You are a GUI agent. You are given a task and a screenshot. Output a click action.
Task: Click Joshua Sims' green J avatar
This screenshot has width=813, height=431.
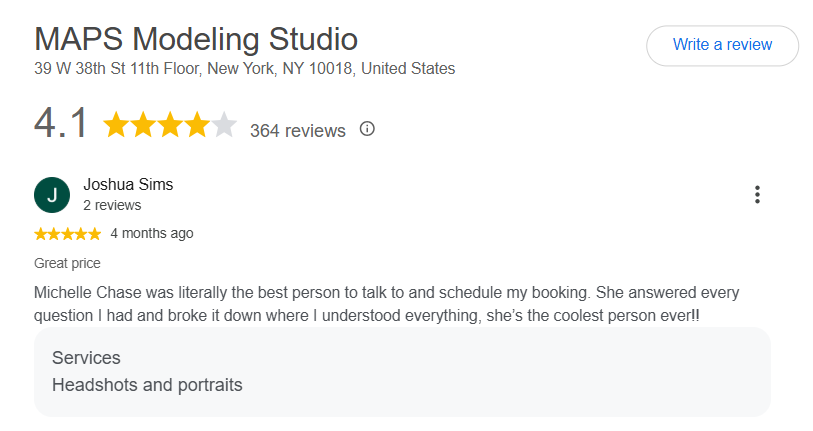pos(52,195)
